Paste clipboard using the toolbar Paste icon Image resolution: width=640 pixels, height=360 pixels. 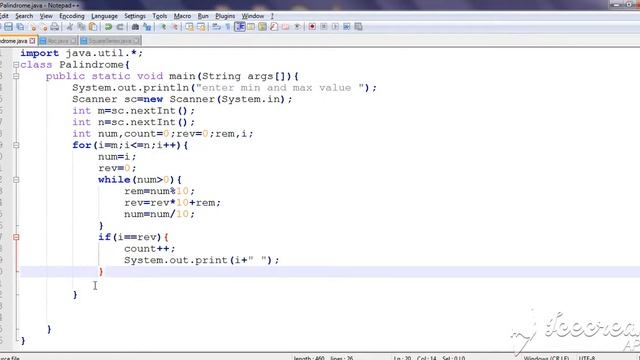click(93, 27)
